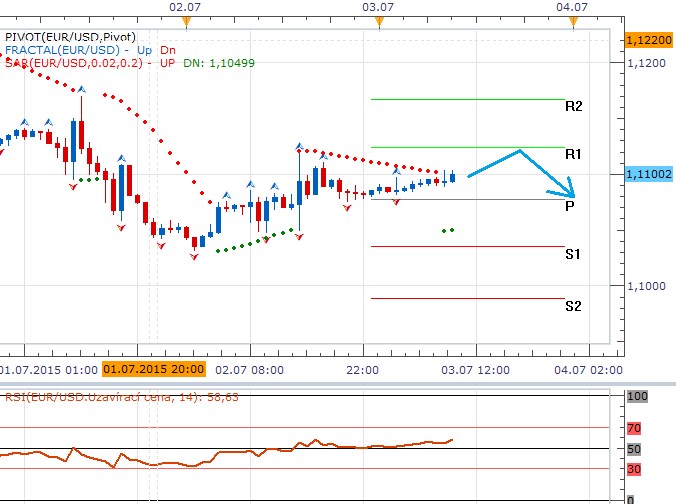Click the yellow 1,11002 current price tag
The height and width of the screenshot is (504, 676).
pos(647,173)
